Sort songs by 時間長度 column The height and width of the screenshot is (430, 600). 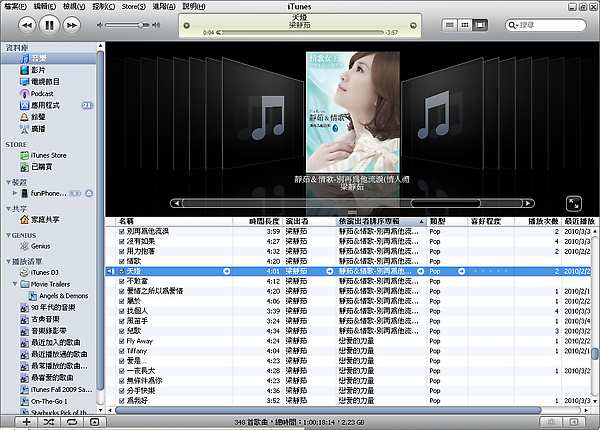258,221
